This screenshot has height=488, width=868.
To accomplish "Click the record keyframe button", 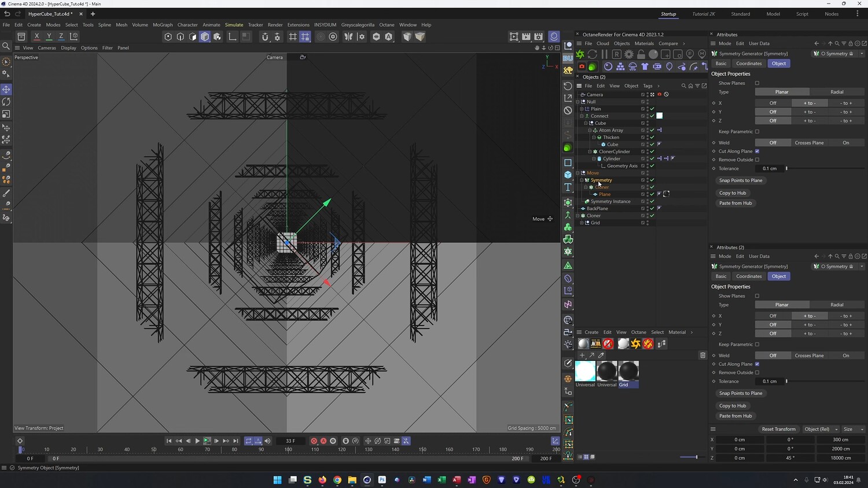I will [x=314, y=441].
